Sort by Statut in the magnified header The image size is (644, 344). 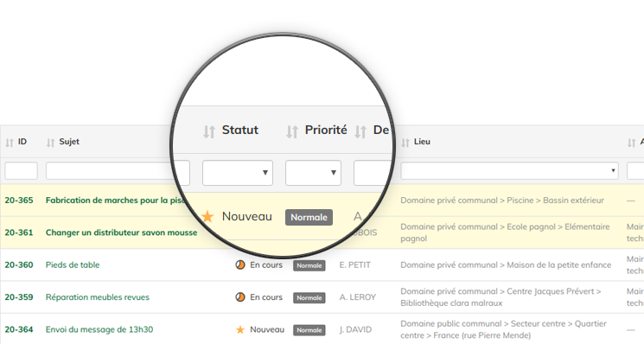(x=209, y=131)
